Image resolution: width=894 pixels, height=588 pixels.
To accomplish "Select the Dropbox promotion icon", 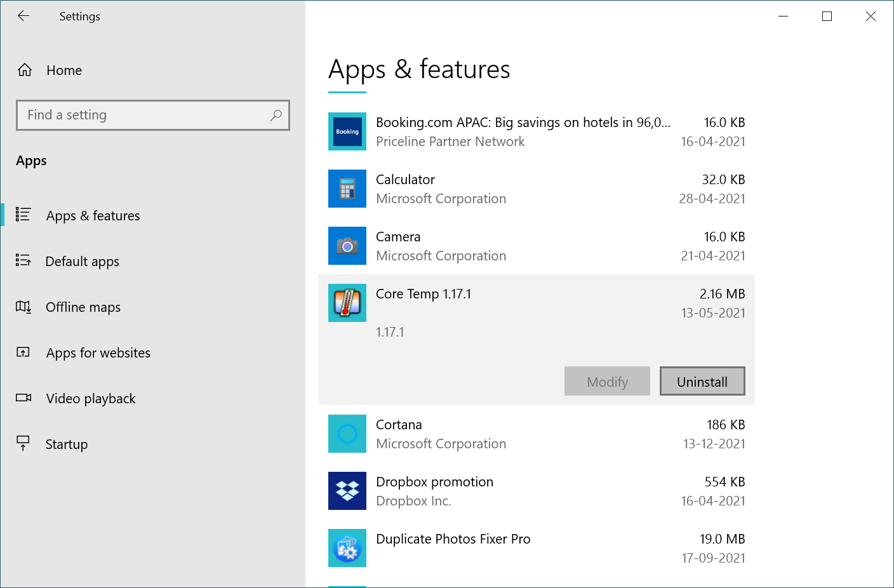I will (347, 491).
